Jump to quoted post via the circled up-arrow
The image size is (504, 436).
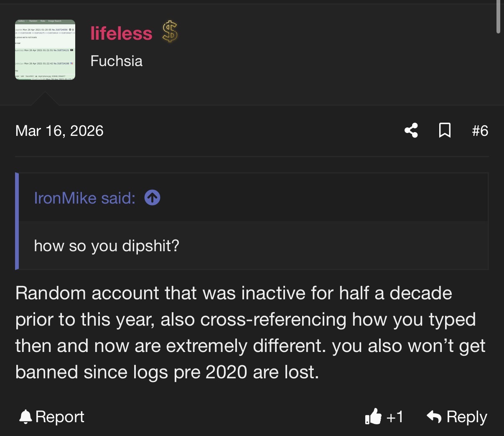(152, 198)
